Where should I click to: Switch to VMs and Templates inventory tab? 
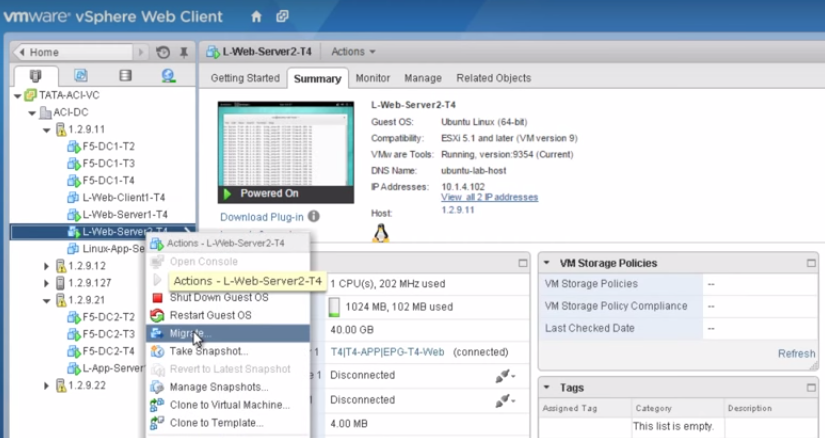pos(81,75)
